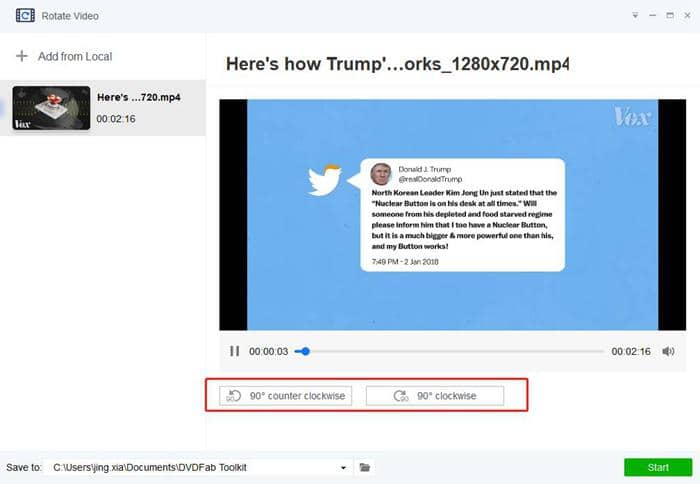The height and width of the screenshot is (484, 700).
Task: Click the playback progress slider handle
Action: 305,351
